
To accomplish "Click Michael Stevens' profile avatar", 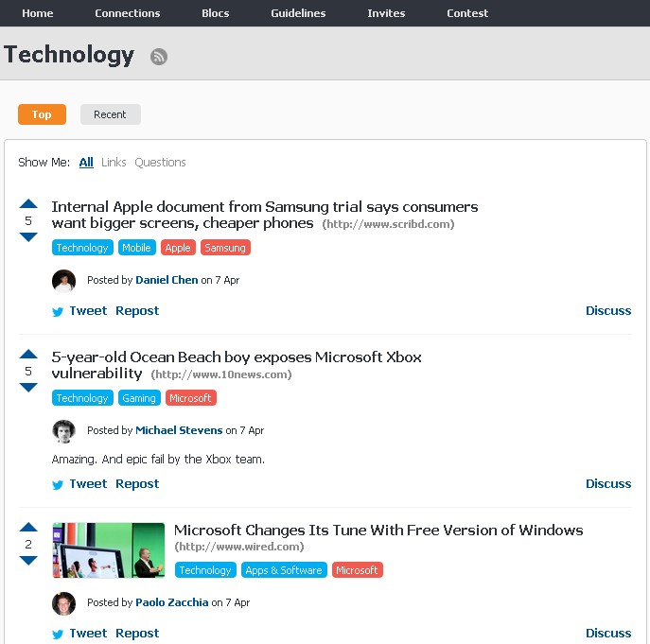I will click(x=63, y=431).
